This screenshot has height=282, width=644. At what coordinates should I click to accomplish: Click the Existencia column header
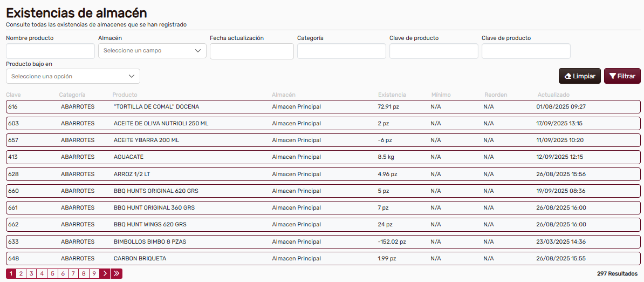(x=392, y=95)
